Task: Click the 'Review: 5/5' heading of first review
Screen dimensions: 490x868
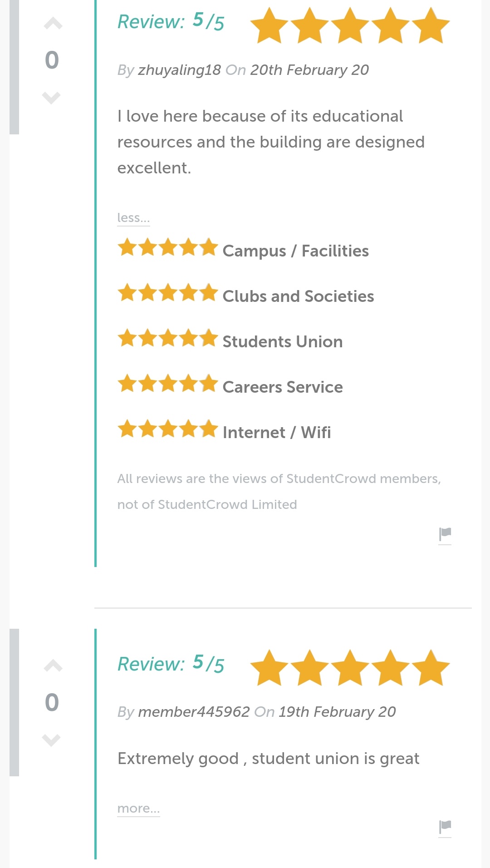Action: pos(171,22)
